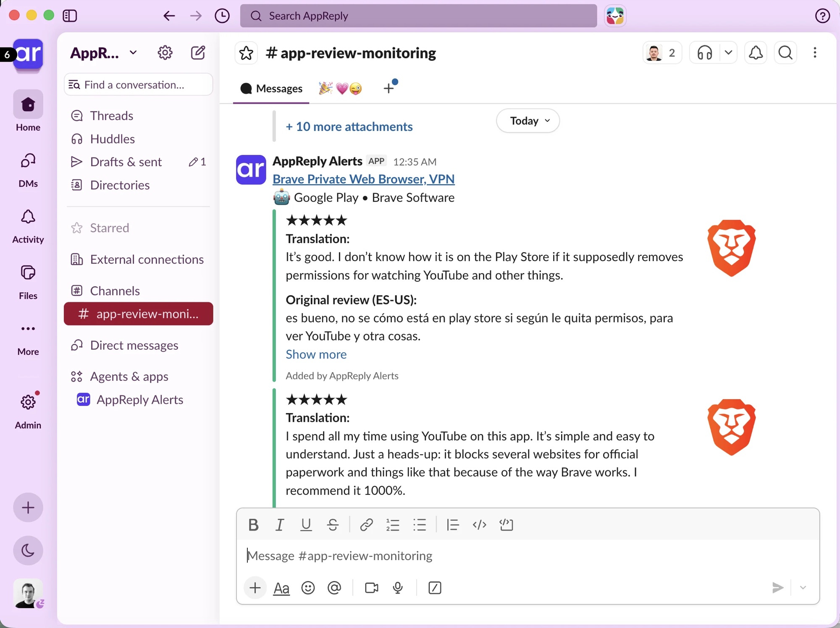This screenshot has height=628, width=840.
Task: Open huddle options chevron
Action: pyautogui.click(x=729, y=53)
